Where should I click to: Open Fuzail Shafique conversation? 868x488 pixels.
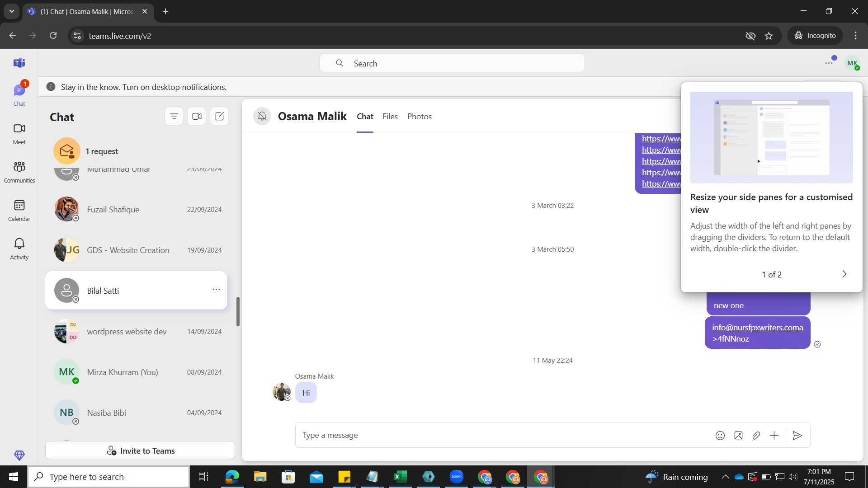click(136, 209)
